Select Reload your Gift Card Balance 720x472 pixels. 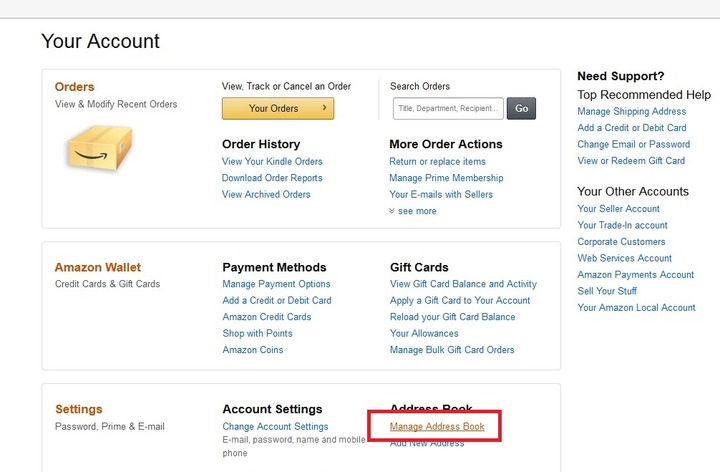(x=452, y=317)
